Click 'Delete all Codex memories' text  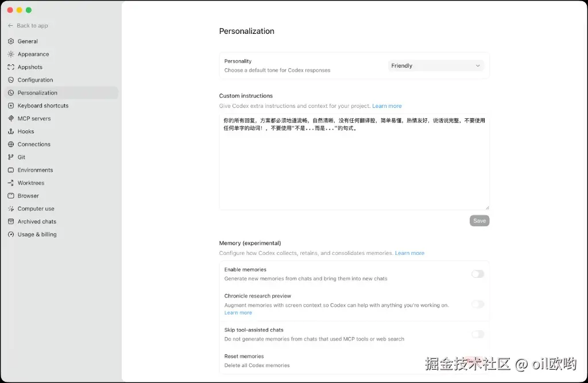257,365
